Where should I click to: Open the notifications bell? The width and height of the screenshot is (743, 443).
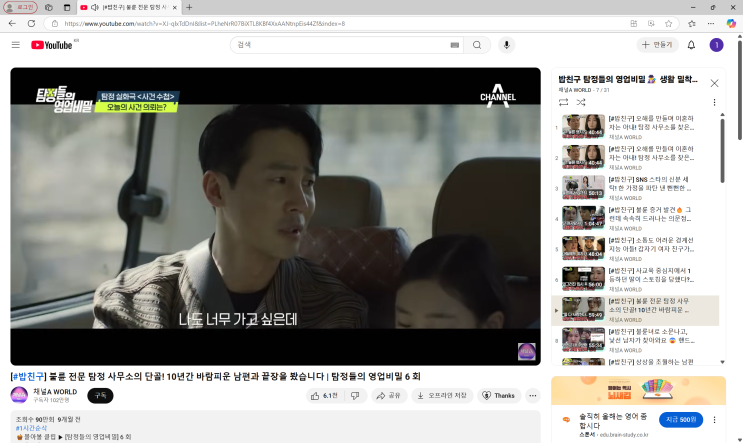click(x=691, y=45)
